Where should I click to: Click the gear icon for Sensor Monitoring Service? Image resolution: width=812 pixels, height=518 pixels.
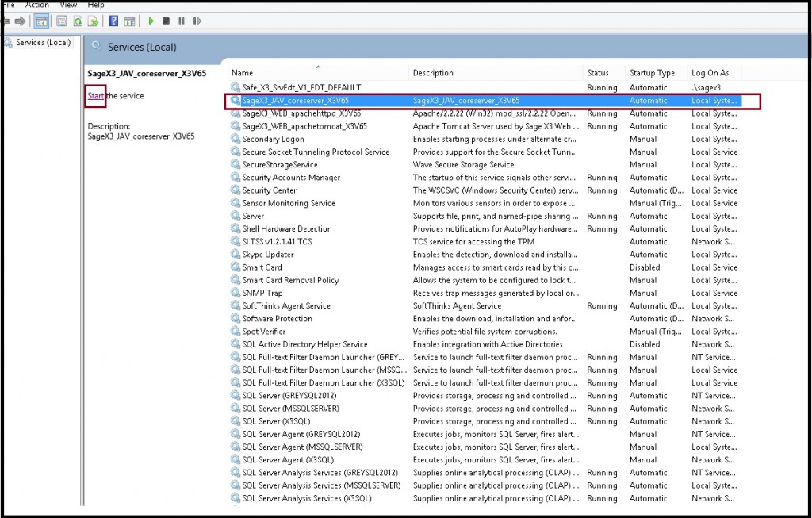pos(236,203)
